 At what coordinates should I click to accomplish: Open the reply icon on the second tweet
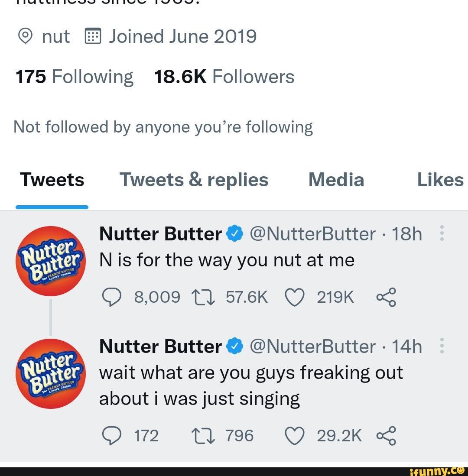(112, 436)
